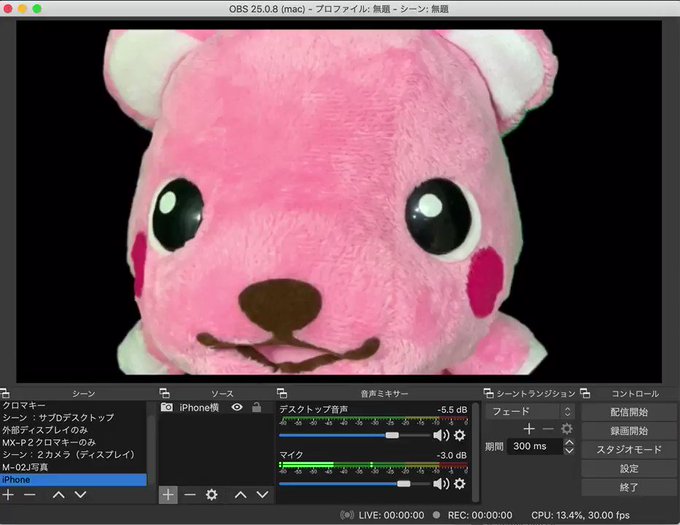The image size is (680, 525).
Task: Open デスクトップ音声 audio settings gear
Action: click(460, 435)
